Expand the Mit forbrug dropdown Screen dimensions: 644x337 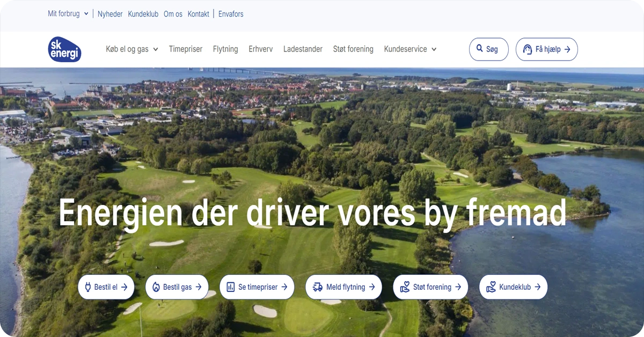tap(68, 14)
